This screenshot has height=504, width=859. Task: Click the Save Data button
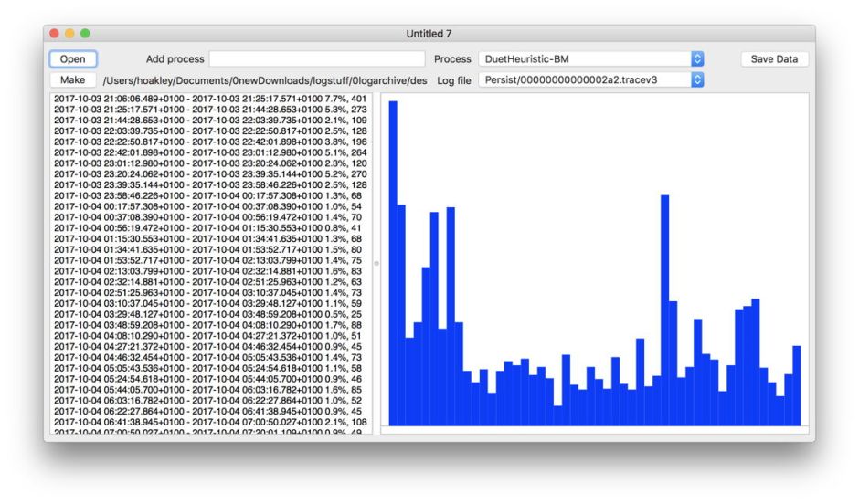pos(774,59)
